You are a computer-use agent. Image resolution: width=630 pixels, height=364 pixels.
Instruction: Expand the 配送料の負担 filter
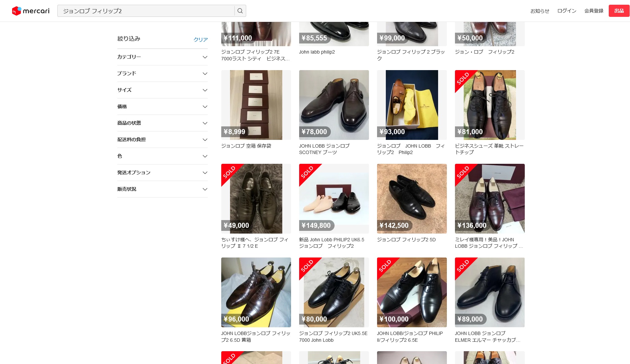pyautogui.click(x=162, y=140)
